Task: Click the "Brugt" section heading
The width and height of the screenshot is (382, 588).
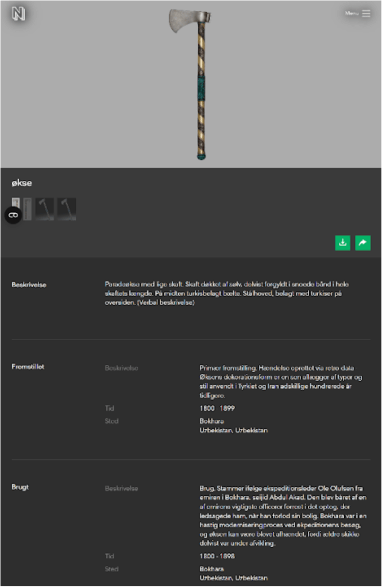Action: click(20, 487)
